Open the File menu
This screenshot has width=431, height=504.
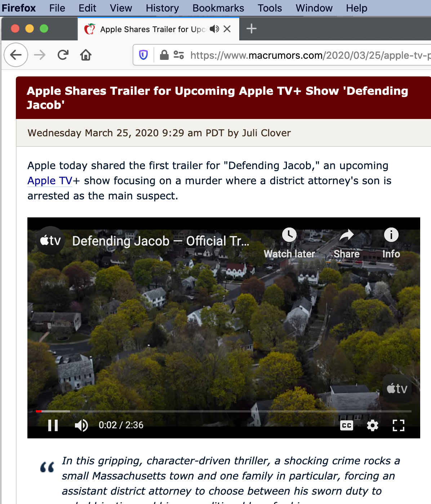pyautogui.click(x=57, y=8)
